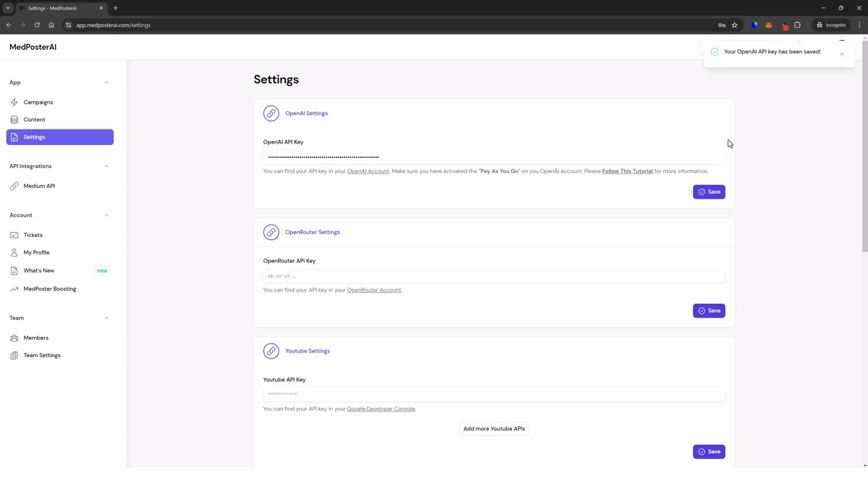Click the Tickets icon in Account section

[14, 235]
